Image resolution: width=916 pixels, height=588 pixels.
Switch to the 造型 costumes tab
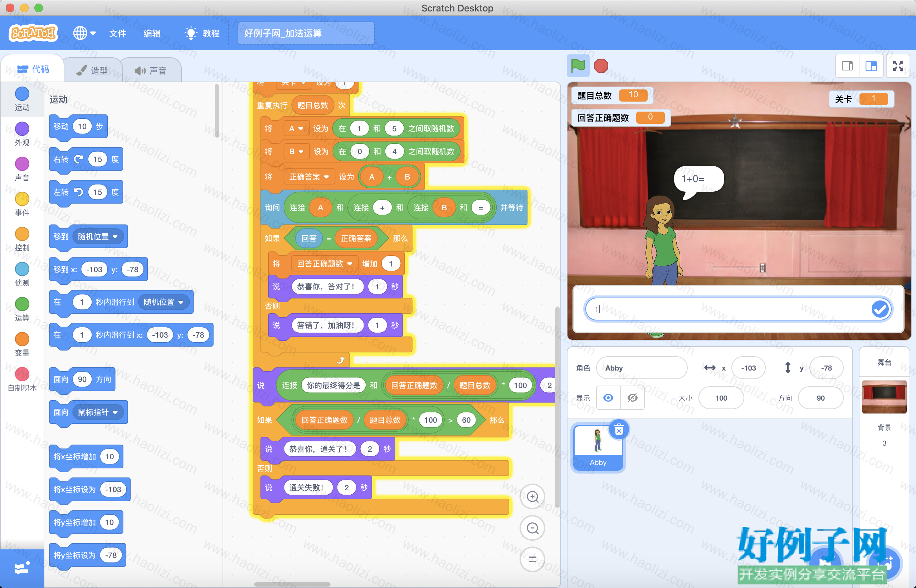click(x=92, y=70)
